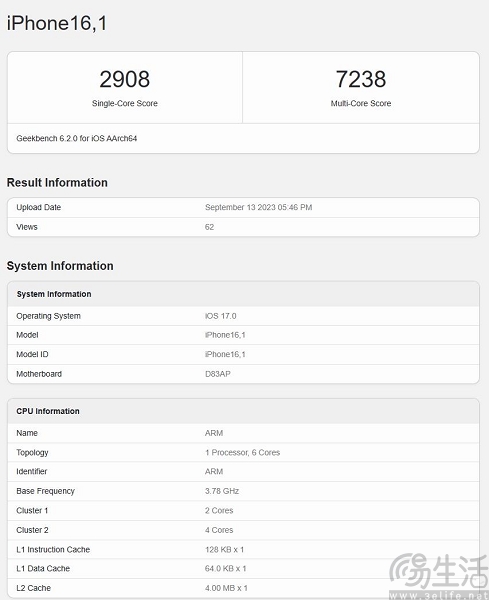Image resolution: width=489 pixels, height=600 pixels.
Task: Select the 4.00 MB x 1 value
Action: point(226,588)
